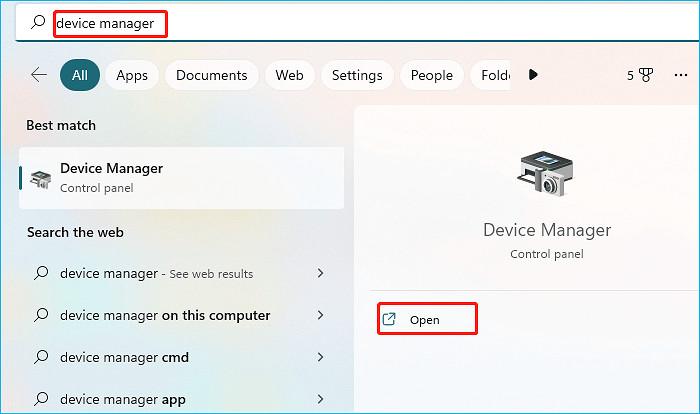The image size is (700, 414).
Task: Expand the 'device manager cmd' chevron
Action: click(320, 357)
